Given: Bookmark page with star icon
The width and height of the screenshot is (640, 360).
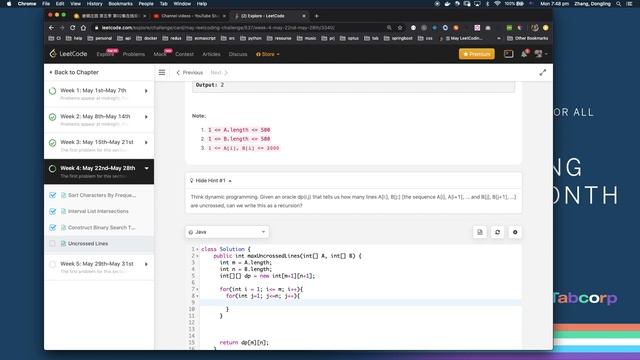Looking at the screenshot, I should pyautogui.click(x=400, y=27).
